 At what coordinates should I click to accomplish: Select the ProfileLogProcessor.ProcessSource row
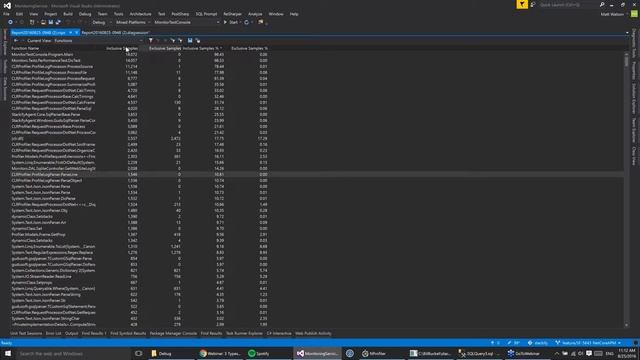(x=317, y=67)
